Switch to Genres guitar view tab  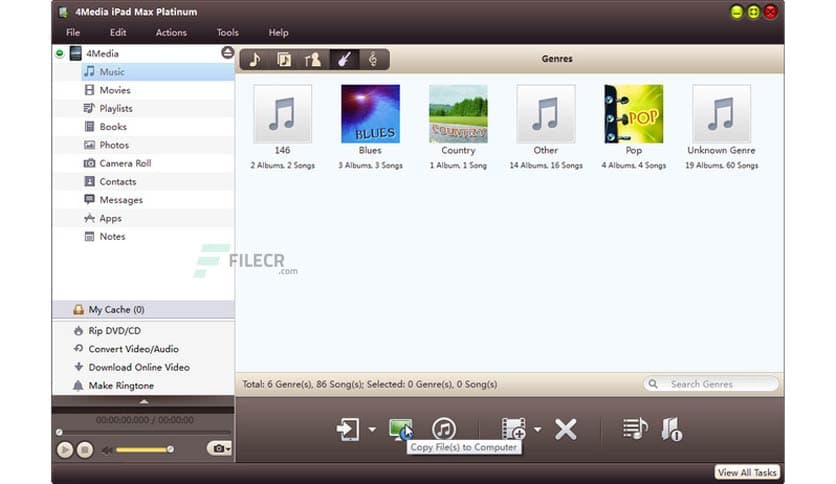(344, 59)
